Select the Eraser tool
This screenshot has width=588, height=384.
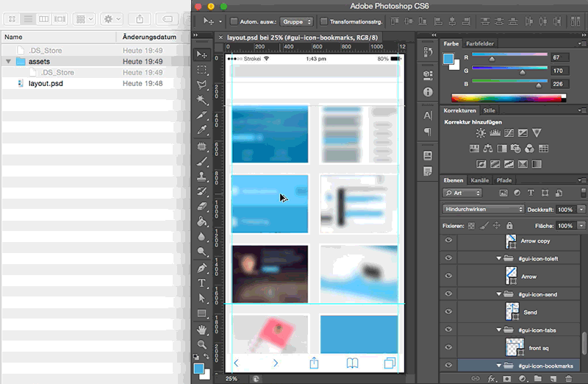pyautogui.click(x=201, y=207)
